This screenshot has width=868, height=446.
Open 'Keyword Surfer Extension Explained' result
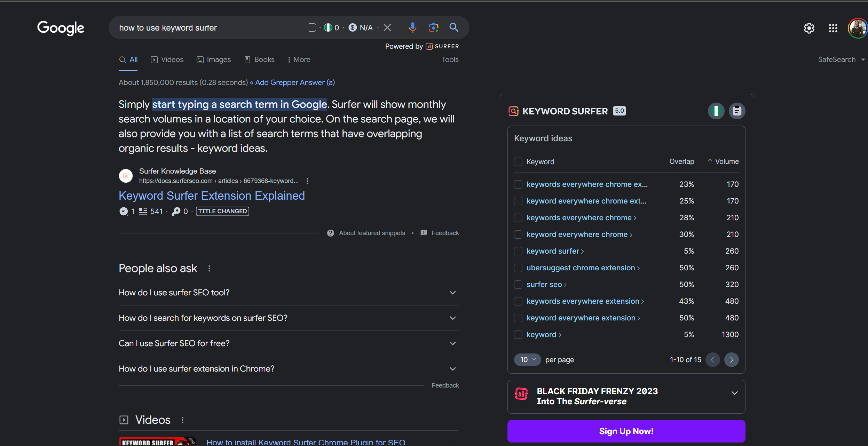point(212,196)
